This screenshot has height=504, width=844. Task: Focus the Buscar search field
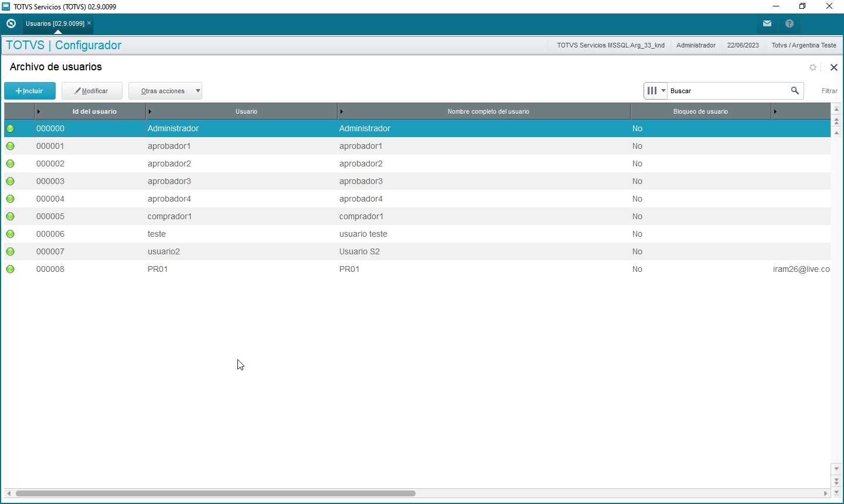729,91
